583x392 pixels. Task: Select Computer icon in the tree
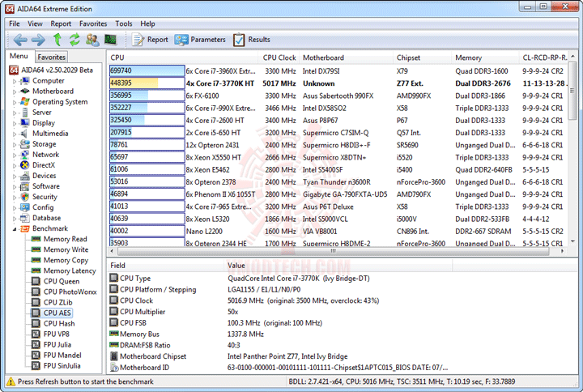pyautogui.click(x=25, y=81)
